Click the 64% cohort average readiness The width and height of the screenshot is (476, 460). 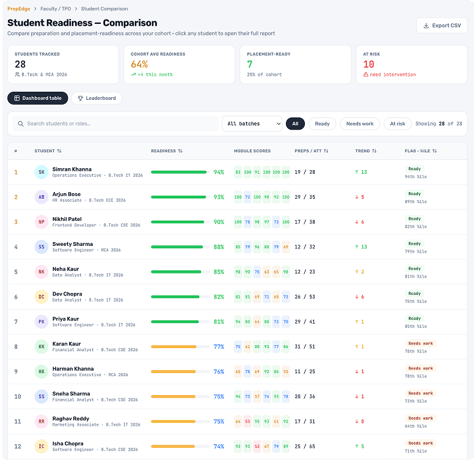point(139,64)
